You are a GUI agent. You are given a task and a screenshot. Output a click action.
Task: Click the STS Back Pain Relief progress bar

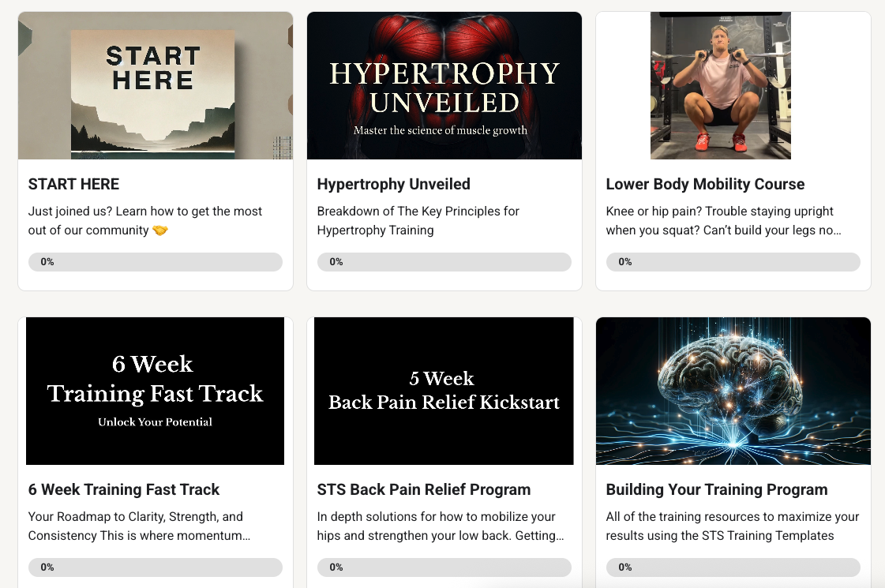click(444, 567)
